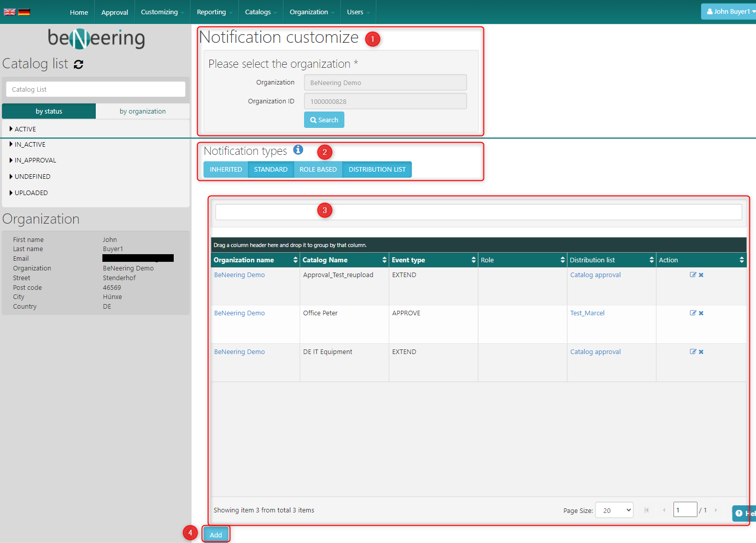Toggle the DISTRIBUTION LIST notification type

click(377, 170)
